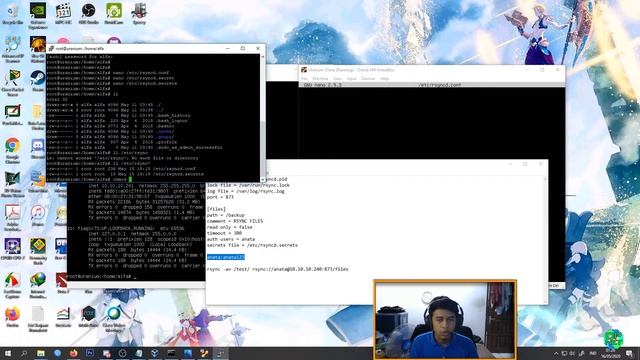Open the Input menu in VirtualBox window
This screenshot has height=360, width=640.
351,78
